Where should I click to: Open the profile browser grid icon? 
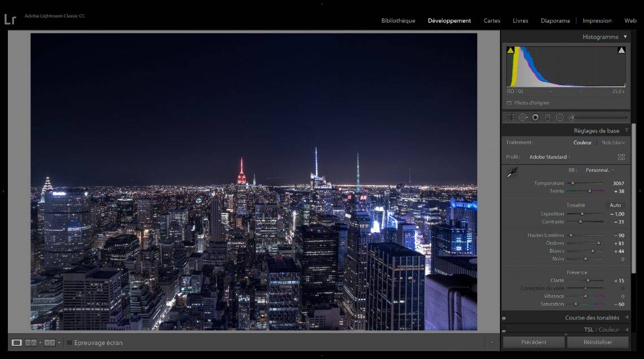coord(621,157)
